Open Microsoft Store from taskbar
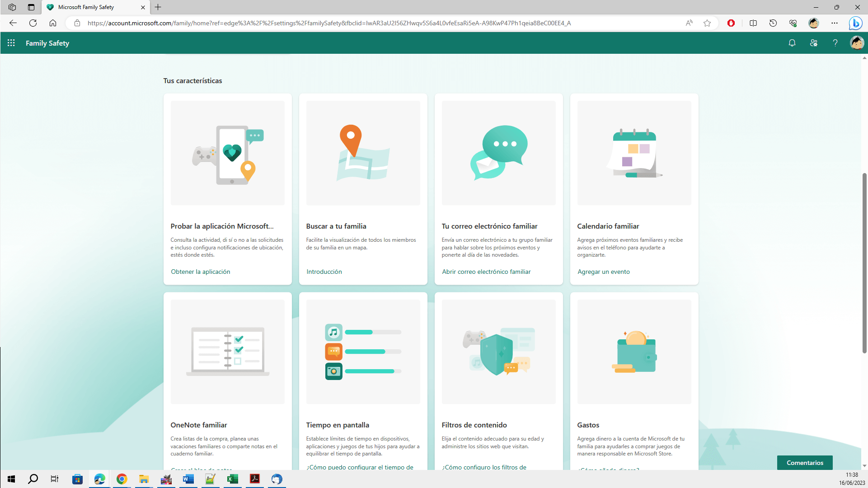The height and width of the screenshot is (488, 868). click(77, 479)
